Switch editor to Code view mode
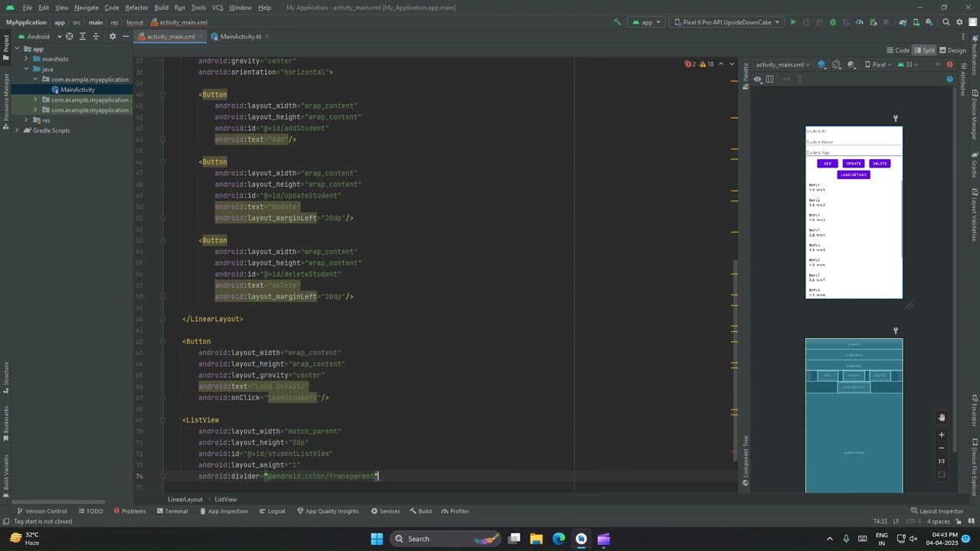Screen dimensions: 980x551 [897, 51]
